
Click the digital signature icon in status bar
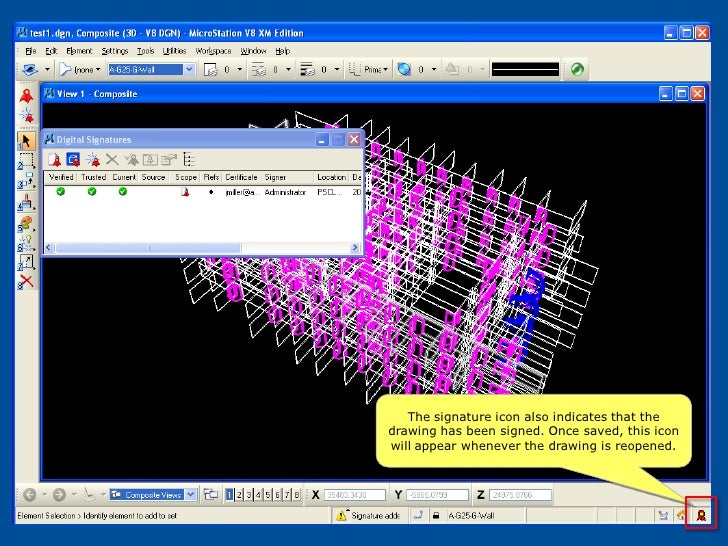[702, 515]
